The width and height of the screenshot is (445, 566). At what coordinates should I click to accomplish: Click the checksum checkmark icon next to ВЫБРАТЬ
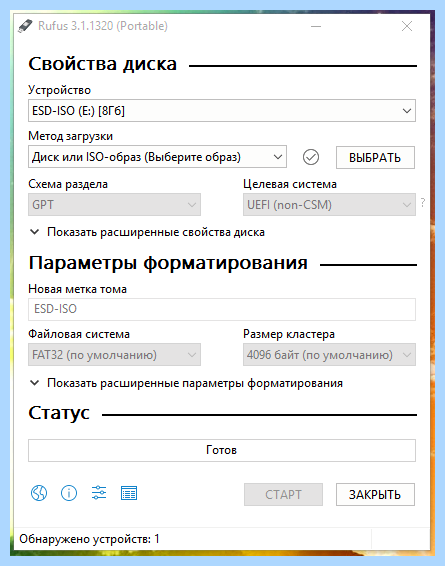[x=311, y=157]
